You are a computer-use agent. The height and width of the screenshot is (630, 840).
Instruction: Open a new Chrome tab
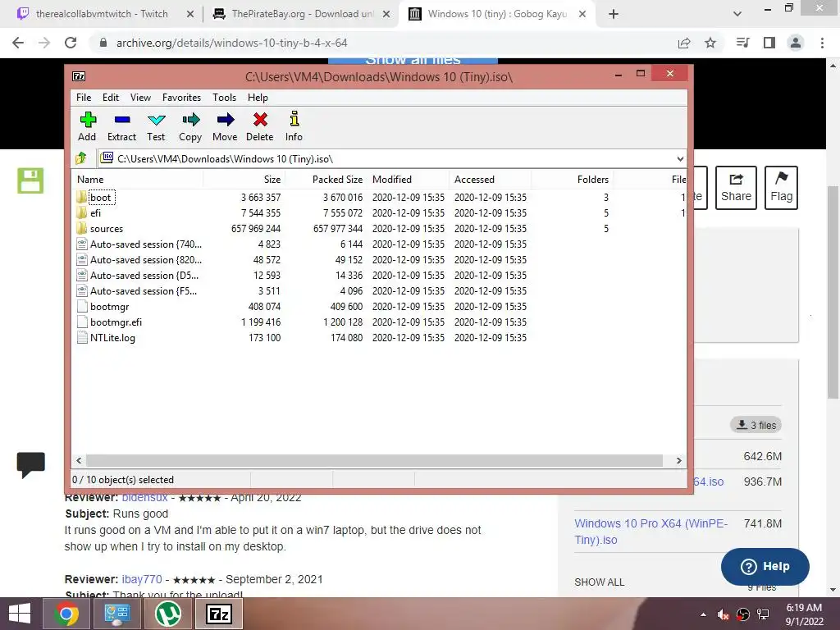pyautogui.click(x=614, y=14)
